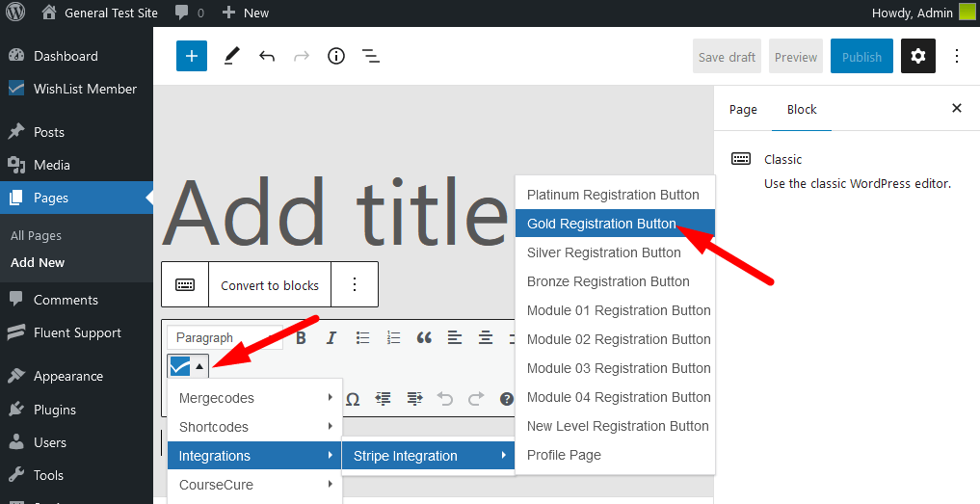Click the increase indent icon
Image resolution: width=980 pixels, height=504 pixels.
tap(413, 398)
